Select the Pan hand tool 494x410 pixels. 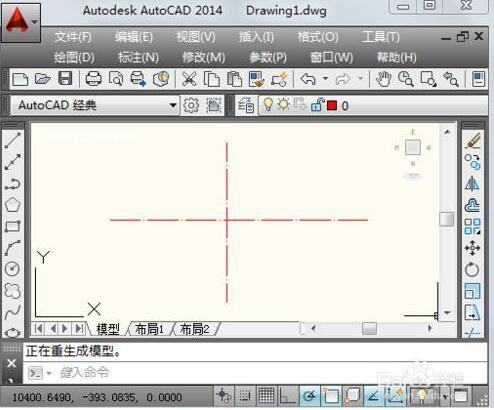point(383,79)
